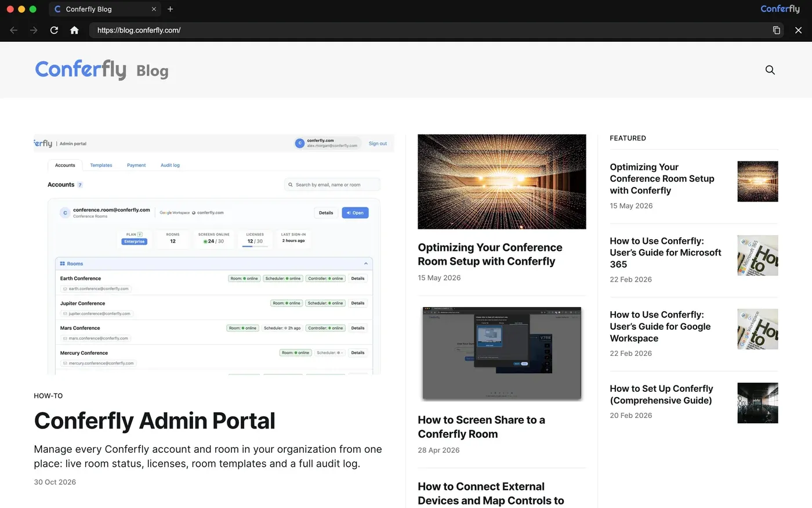
Task: Close the Conferfly Blog tab
Action: click(x=154, y=9)
